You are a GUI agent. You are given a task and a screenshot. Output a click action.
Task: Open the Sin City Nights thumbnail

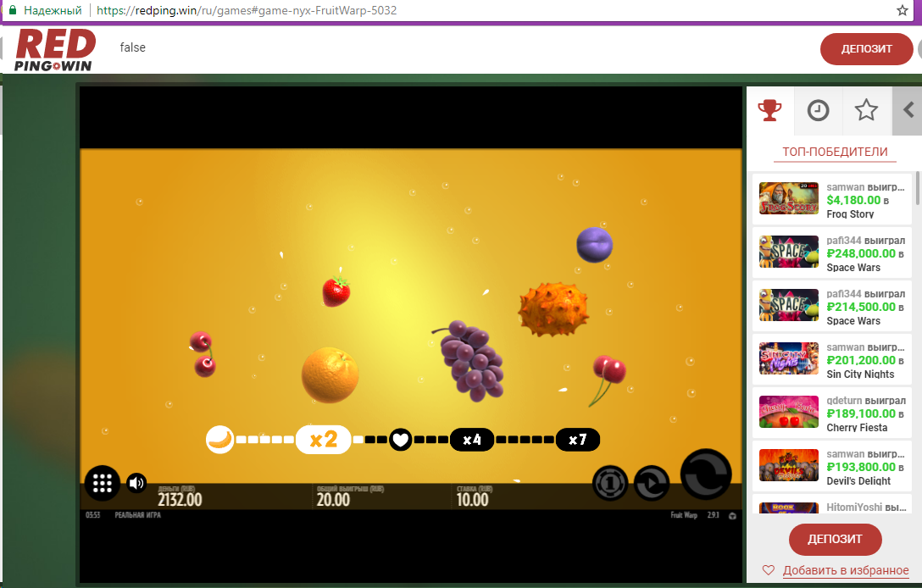(788, 358)
